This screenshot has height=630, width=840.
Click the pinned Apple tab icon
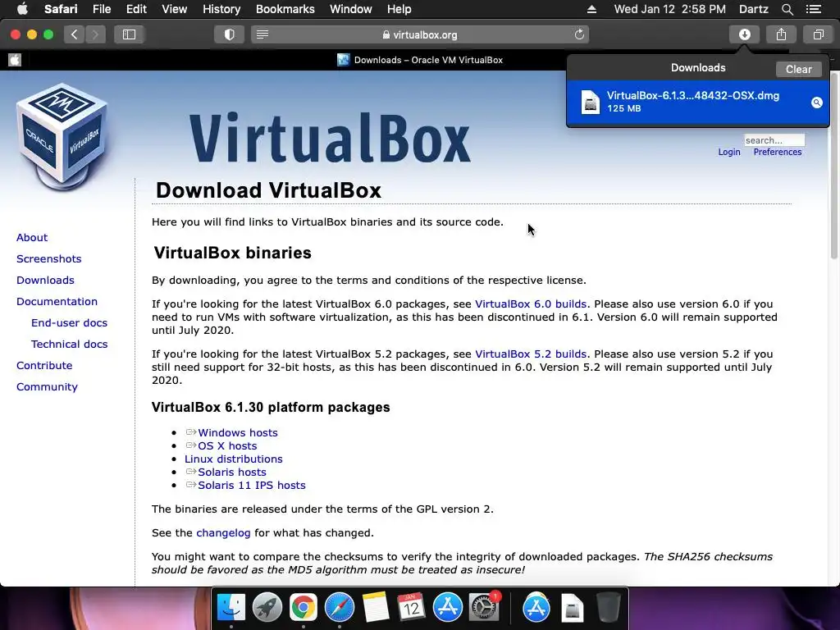tap(15, 60)
